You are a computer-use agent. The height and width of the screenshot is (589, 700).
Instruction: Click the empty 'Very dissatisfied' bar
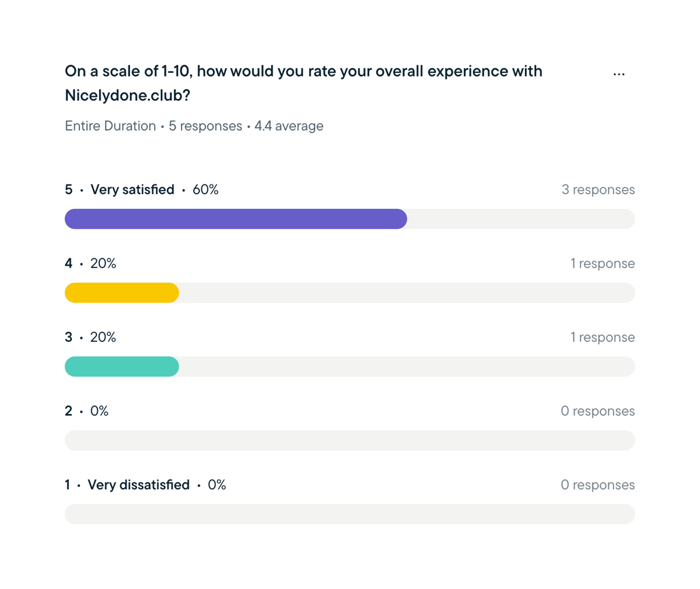pos(349,514)
